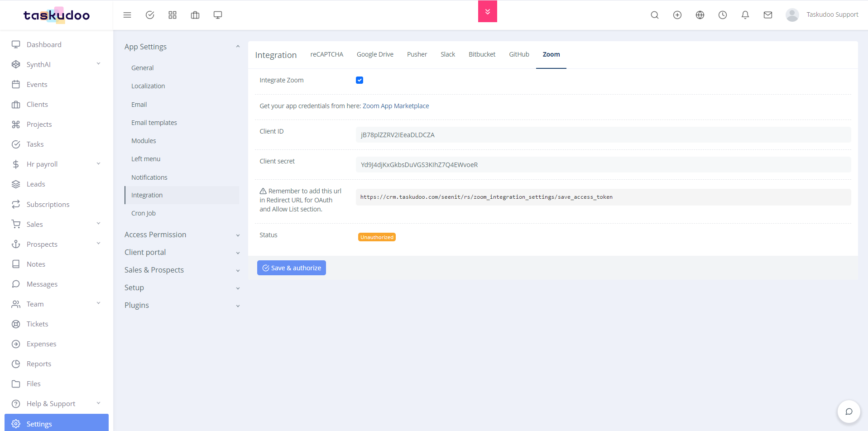Click the pink double-chevron collapse button
Viewport: 868px width, 431px height.
[x=488, y=11]
